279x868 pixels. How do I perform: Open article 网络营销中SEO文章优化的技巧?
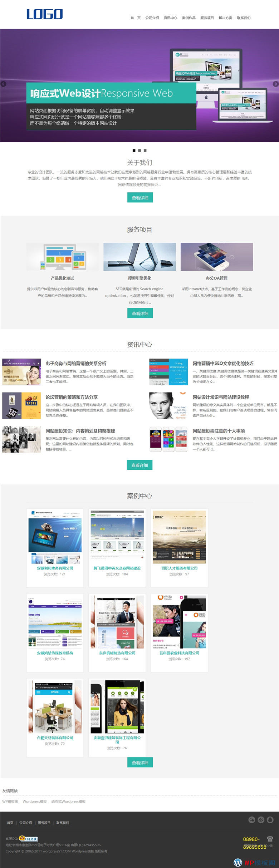pyautogui.click(x=223, y=363)
